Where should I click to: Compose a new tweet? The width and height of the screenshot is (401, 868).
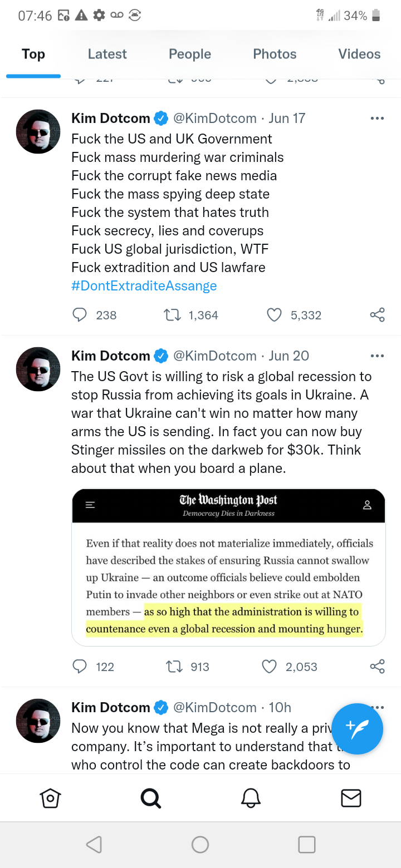[x=357, y=728]
